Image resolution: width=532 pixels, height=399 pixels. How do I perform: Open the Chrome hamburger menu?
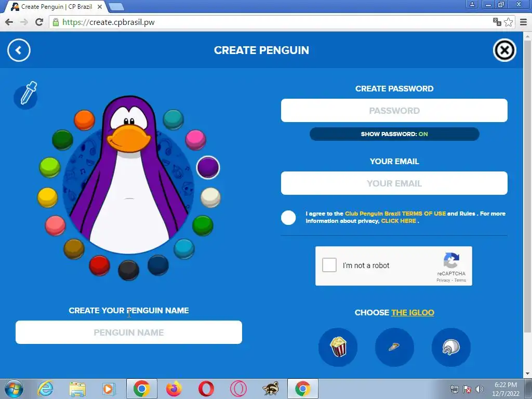(x=524, y=22)
